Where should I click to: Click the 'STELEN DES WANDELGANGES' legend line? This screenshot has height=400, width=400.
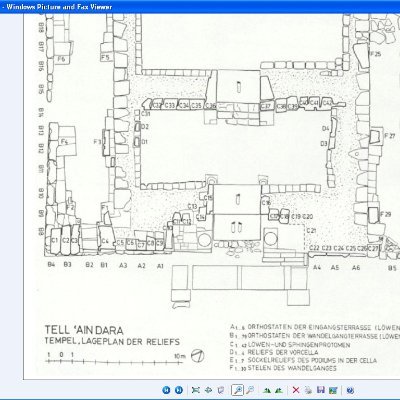tap(292, 368)
